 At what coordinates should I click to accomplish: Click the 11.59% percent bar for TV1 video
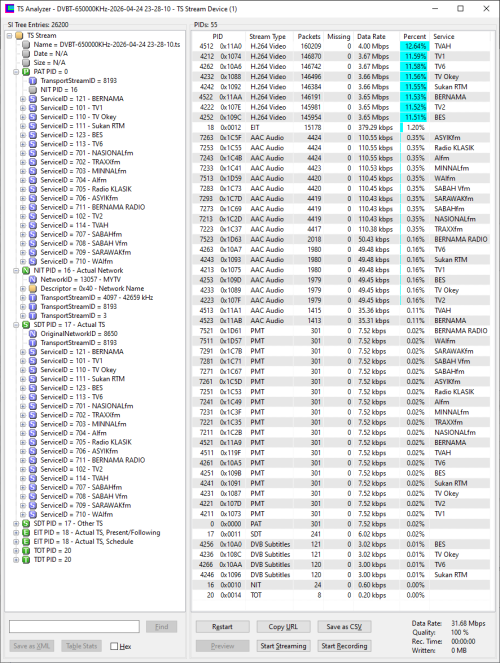(x=415, y=56)
